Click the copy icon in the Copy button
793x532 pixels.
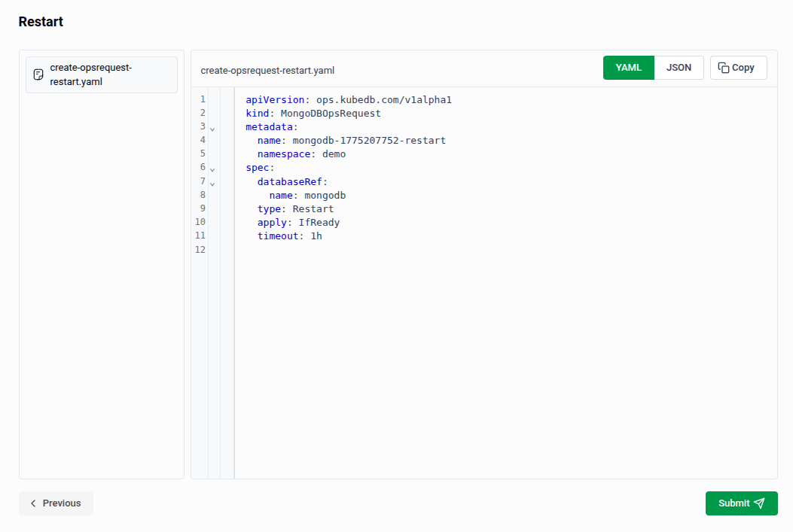[x=725, y=67]
